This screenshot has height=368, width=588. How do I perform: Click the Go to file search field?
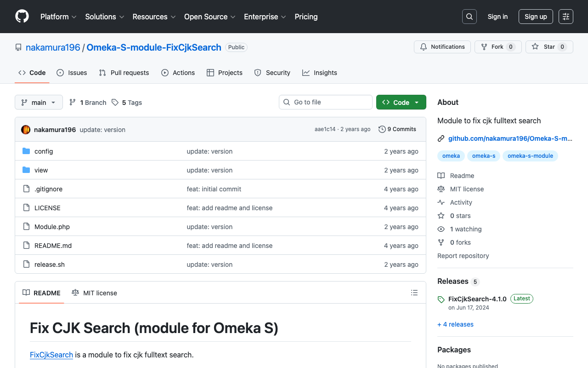(325, 102)
